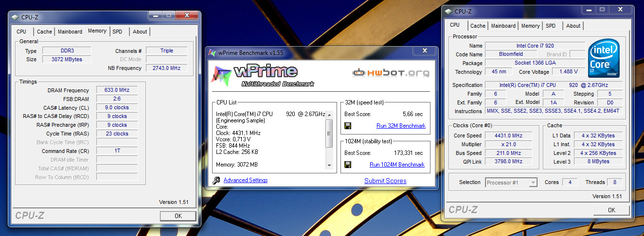The height and width of the screenshot is (236, 644).
Task: Click the DRAM Frequency value 633.0 MHz
Action: point(117,90)
